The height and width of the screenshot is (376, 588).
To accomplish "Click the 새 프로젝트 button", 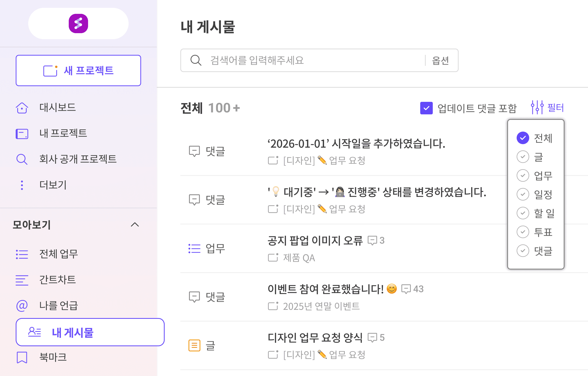I will tap(78, 70).
